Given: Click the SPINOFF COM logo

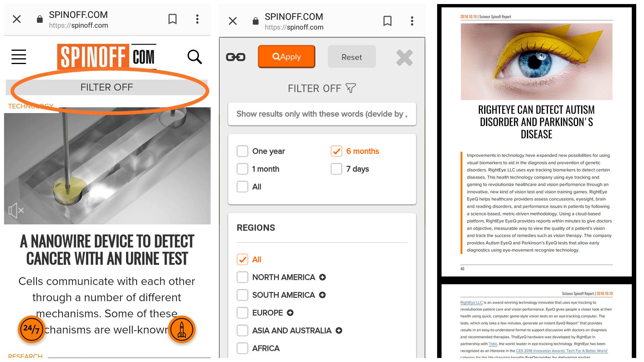Looking at the screenshot, I should point(107,57).
